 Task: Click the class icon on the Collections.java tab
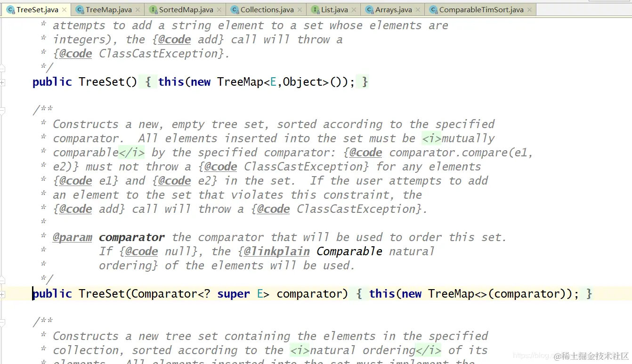click(x=235, y=9)
